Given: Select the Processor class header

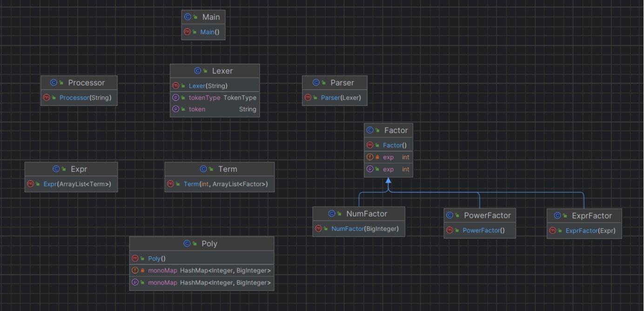Looking at the screenshot, I should point(79,83).
